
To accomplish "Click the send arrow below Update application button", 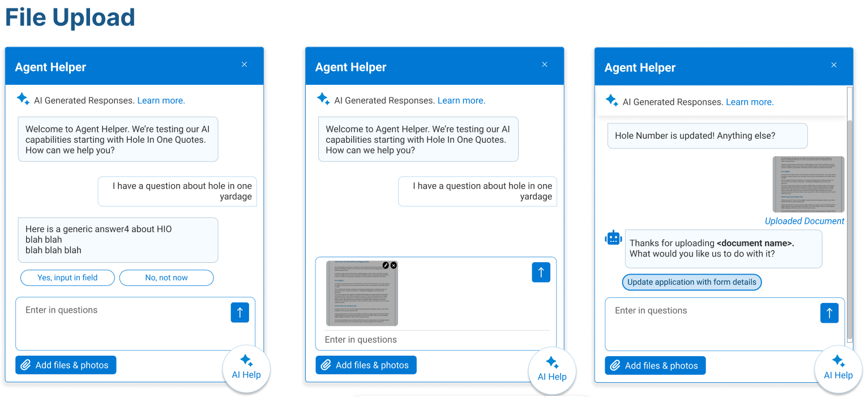I will (829, 313).
